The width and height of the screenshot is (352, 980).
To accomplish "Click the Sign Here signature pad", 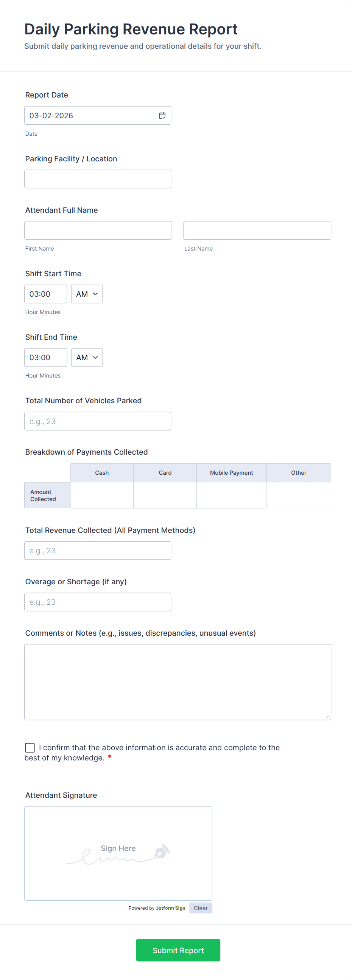I will click(118, 853).
